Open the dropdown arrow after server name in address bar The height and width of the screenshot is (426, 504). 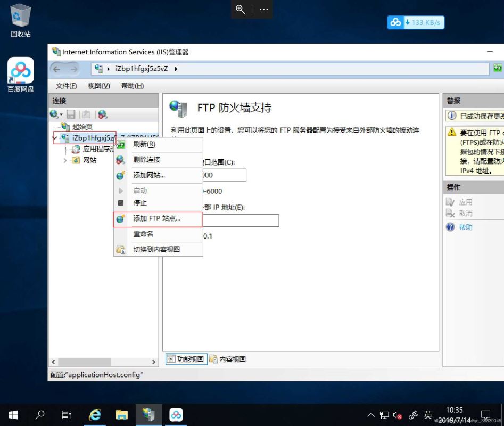point(176,69)
